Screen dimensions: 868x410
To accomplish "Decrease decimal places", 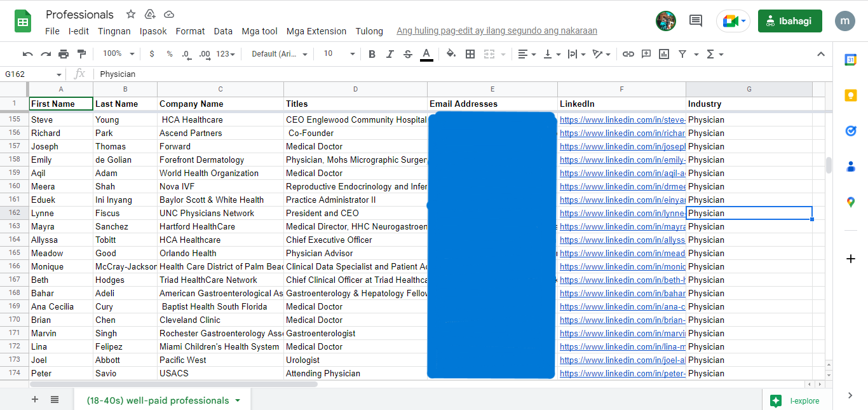I will tap(186, 54).
